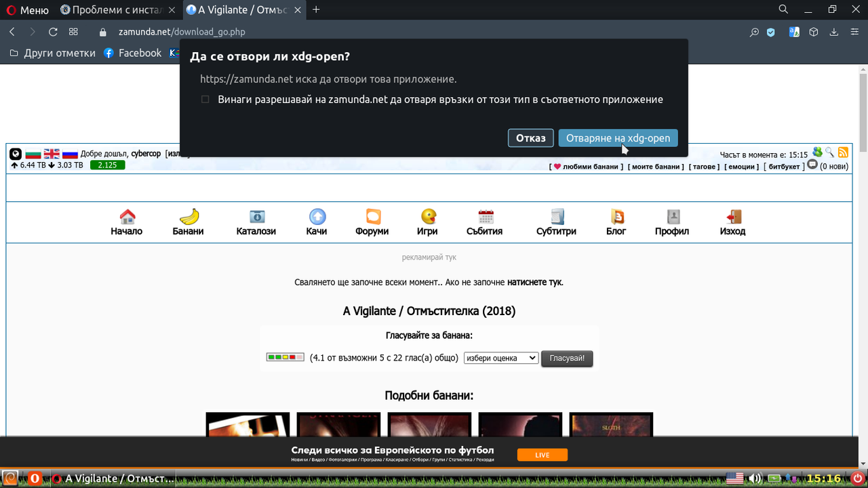Open the first similar banana thumbnail

click(248, 424)
